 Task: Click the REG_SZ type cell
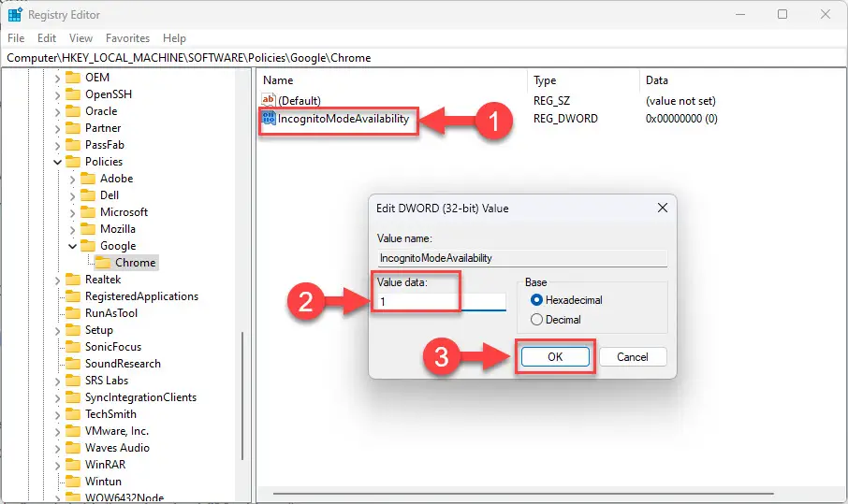point(551,100)
